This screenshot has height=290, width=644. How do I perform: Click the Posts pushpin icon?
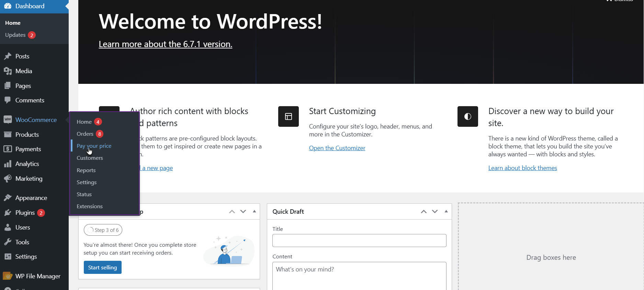8,56
